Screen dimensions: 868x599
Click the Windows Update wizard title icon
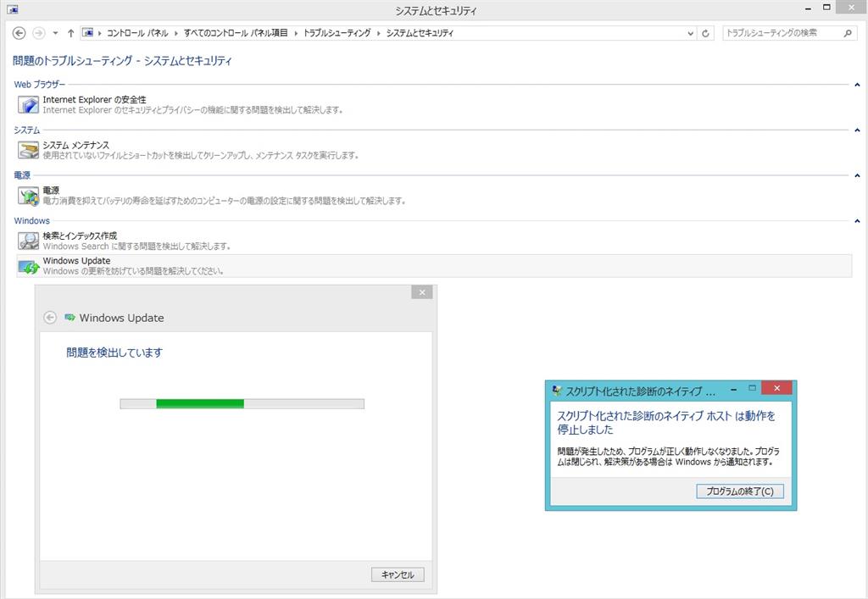coord(70,318)
